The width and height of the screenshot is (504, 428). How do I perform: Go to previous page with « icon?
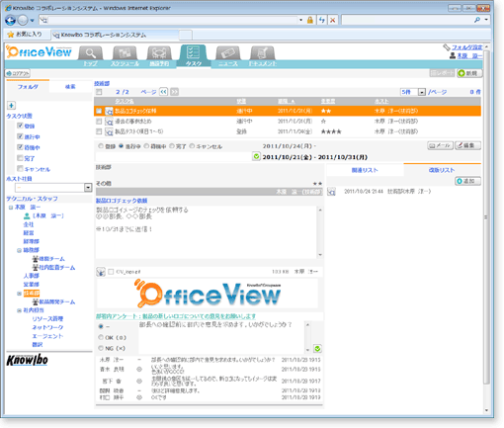pyautogui.click(x=163, y=92)
